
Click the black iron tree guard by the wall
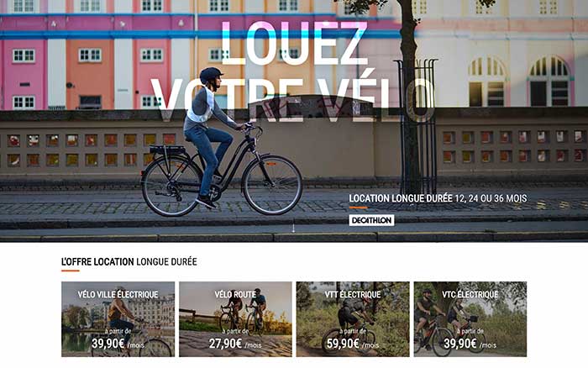pyautogui.click(x=417, y=126)
